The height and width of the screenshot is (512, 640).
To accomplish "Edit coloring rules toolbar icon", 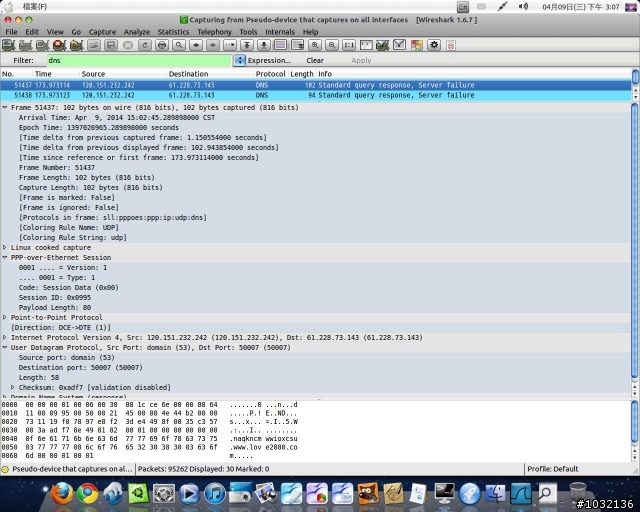I will click(x=417, y=45).
